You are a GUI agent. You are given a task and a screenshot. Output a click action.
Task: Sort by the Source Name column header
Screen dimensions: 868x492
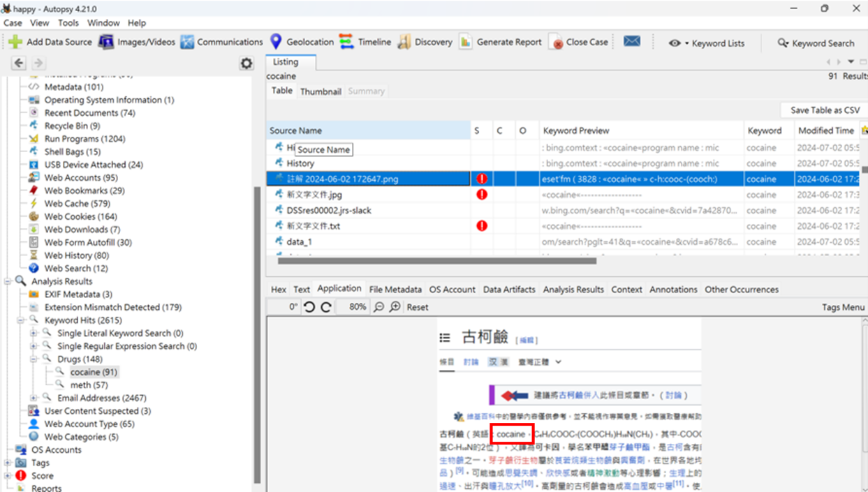click(369, 131)
